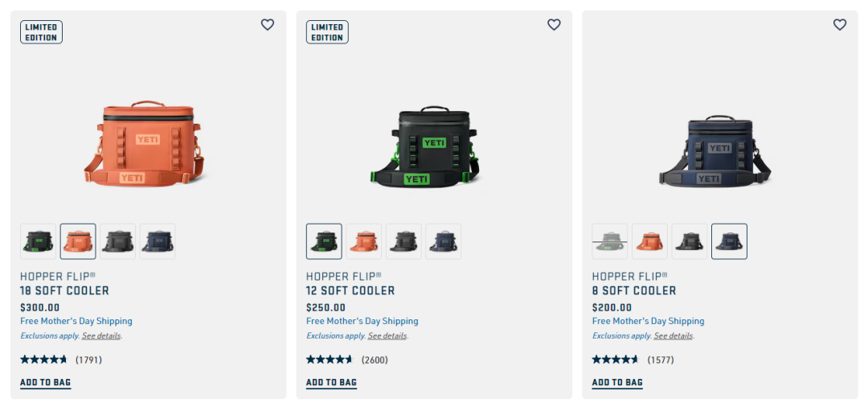
Task: Pick the navy swatch for Hopper Flip 18
Action: point(158,241)
